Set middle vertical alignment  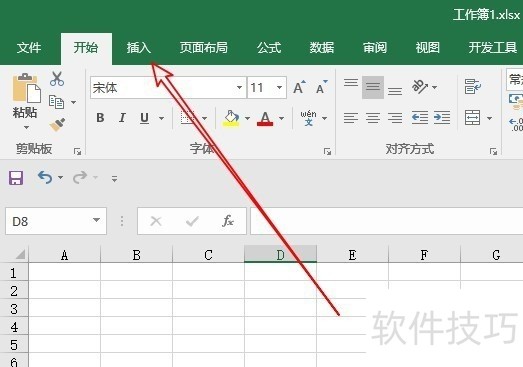(x=373, y=87)
